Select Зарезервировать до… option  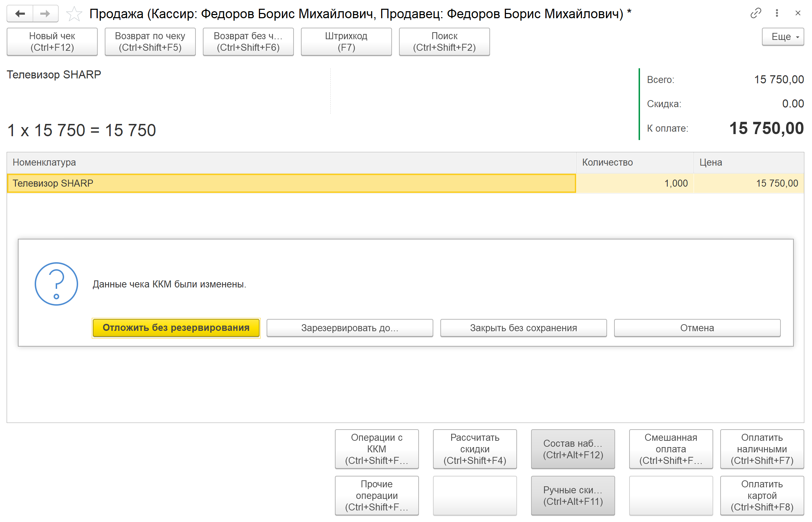pos(350,328)
